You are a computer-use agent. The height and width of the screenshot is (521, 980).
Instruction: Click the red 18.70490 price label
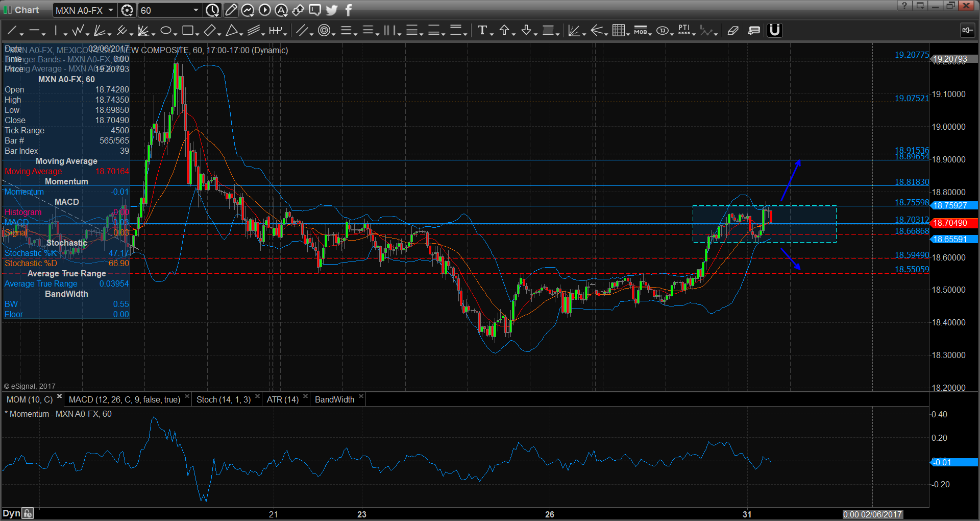[954, 223]
